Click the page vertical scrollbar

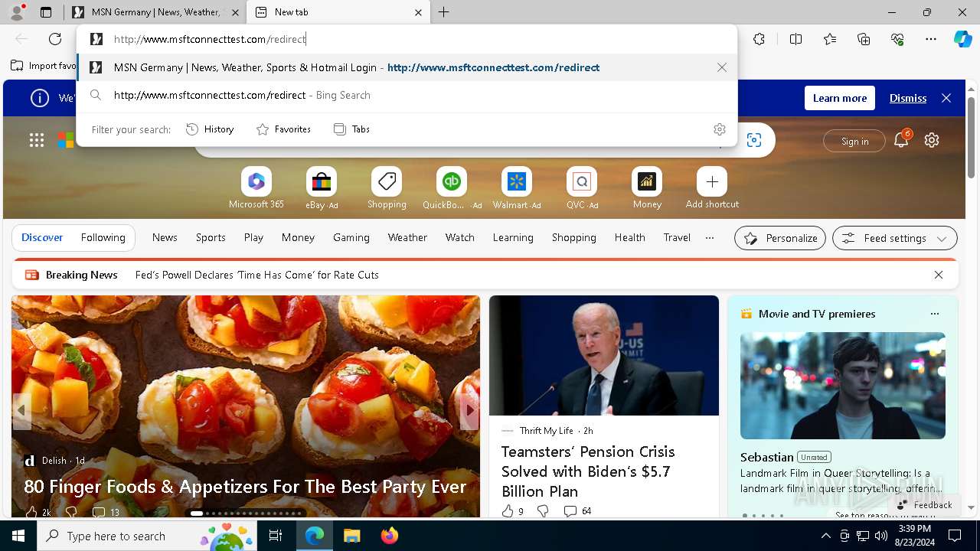pos(971,138)
